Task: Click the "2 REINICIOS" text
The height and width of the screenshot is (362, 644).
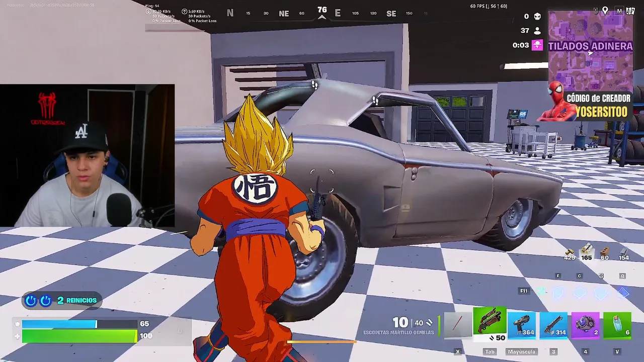Action: pos(76,300)
